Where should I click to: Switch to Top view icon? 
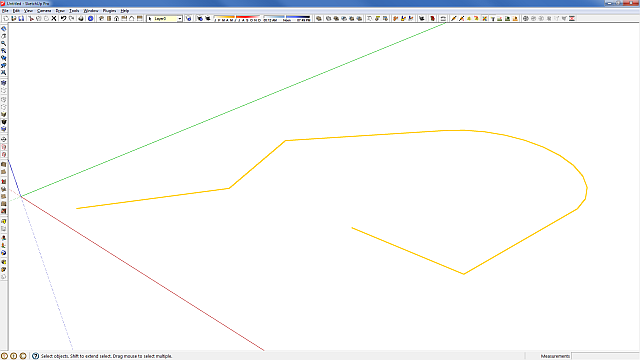tap(109, 18)
